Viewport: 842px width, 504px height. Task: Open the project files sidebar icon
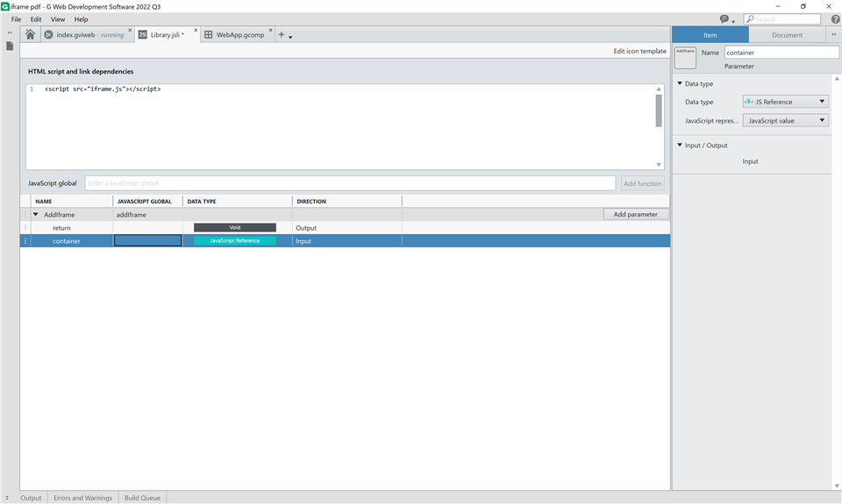click(x=10, y=46)
